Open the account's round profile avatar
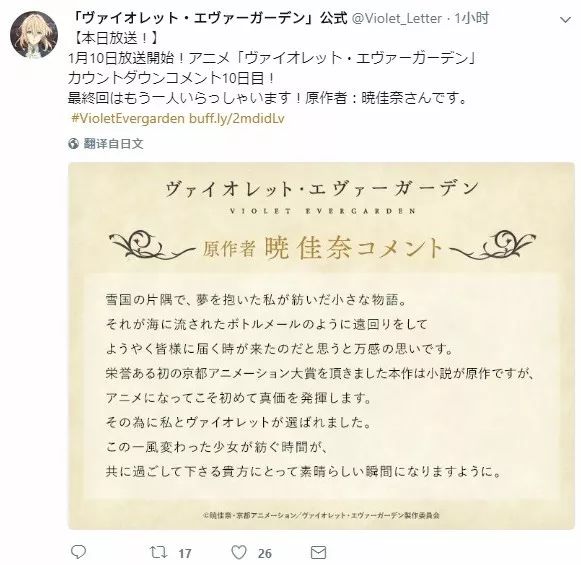581x565 pixels. 34,34
